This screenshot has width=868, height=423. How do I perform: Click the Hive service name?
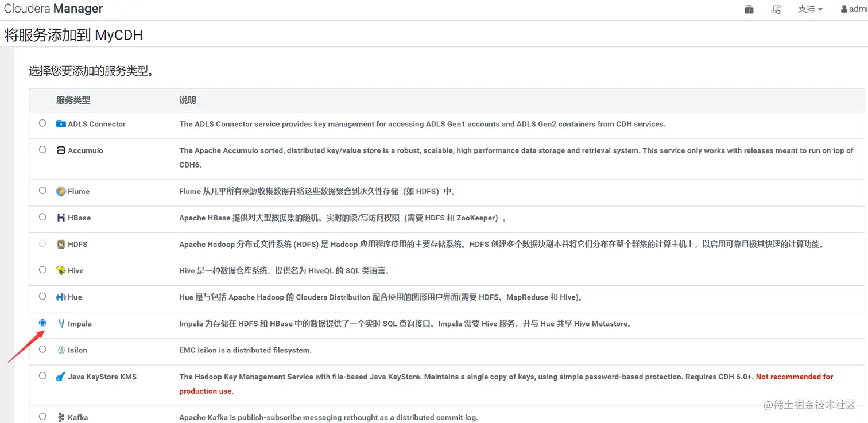[76, 270]
